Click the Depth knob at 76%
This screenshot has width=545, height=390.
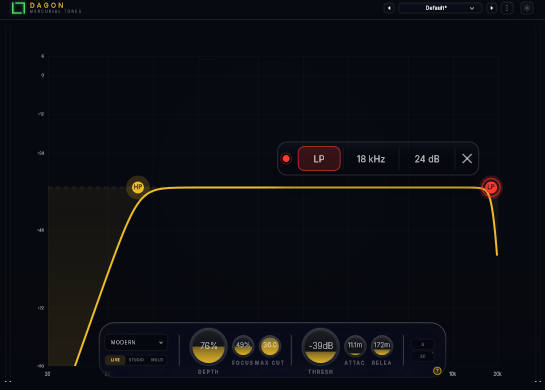[x=208, y=347]
